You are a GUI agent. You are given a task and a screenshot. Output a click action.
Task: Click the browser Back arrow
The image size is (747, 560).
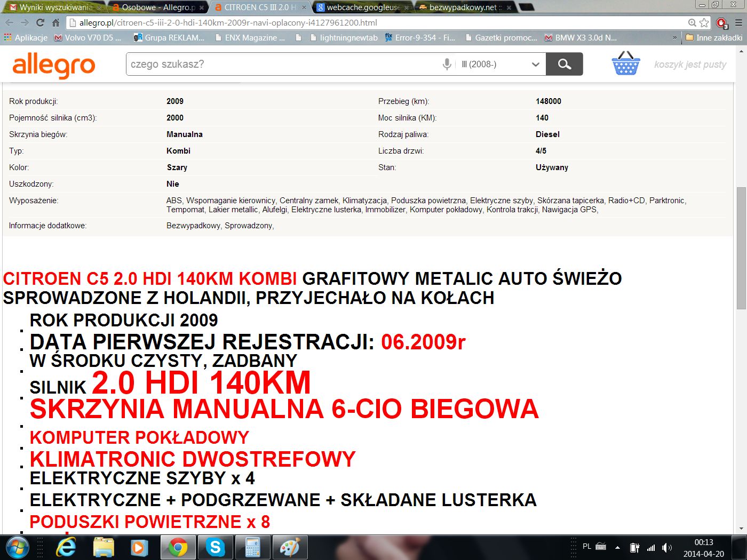(9, 23)
